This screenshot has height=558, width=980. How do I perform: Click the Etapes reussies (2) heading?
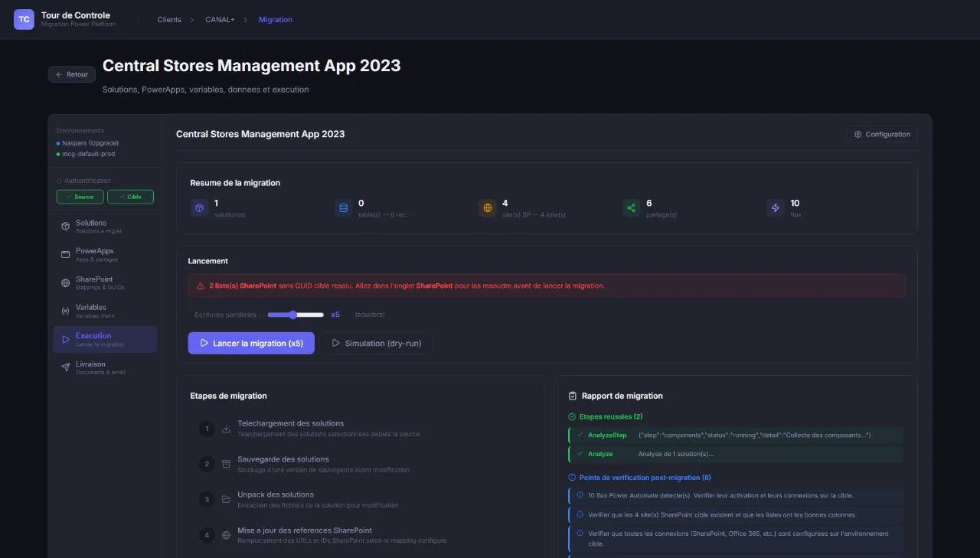pyautogui.click(x=611, y=416)
